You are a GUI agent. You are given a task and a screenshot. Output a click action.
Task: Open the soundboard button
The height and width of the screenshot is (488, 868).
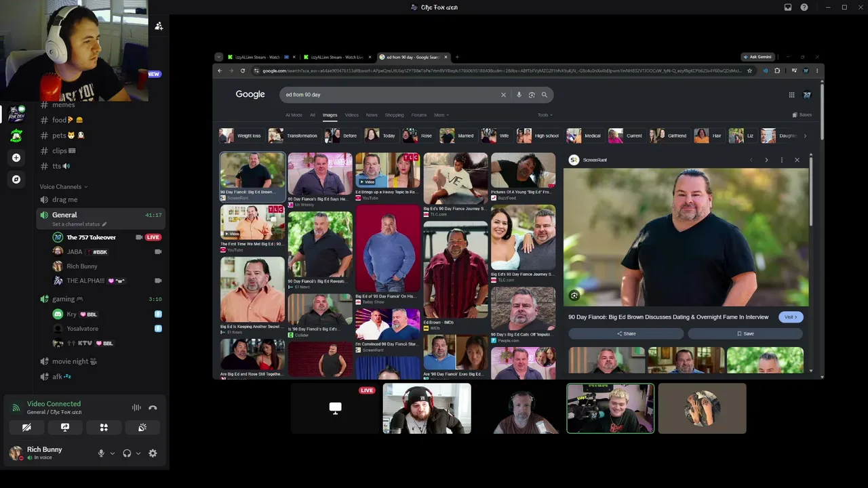(142, 428)
